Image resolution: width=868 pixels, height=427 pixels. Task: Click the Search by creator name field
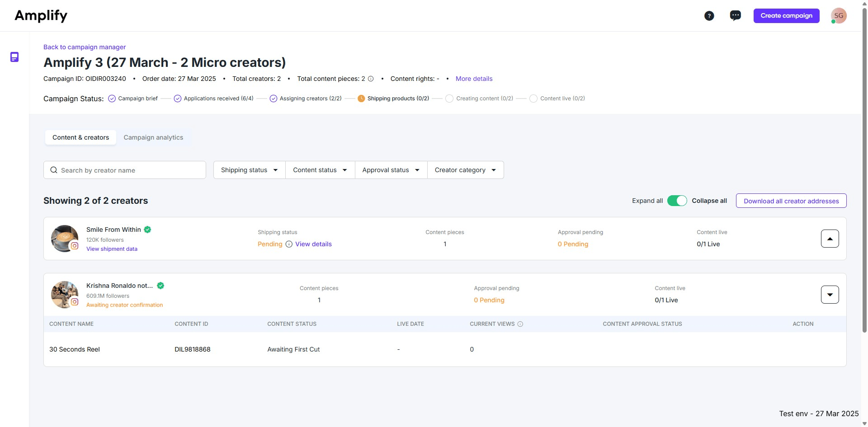click(125, 170)
